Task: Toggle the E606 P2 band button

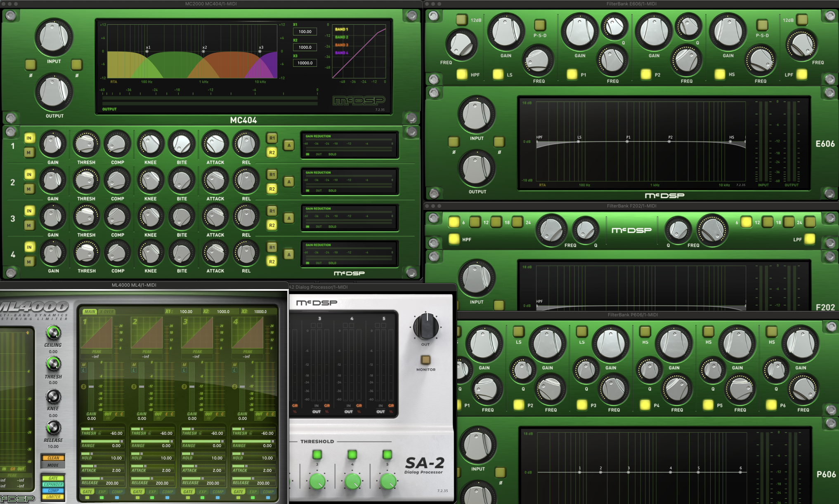Action: [645, 74]
